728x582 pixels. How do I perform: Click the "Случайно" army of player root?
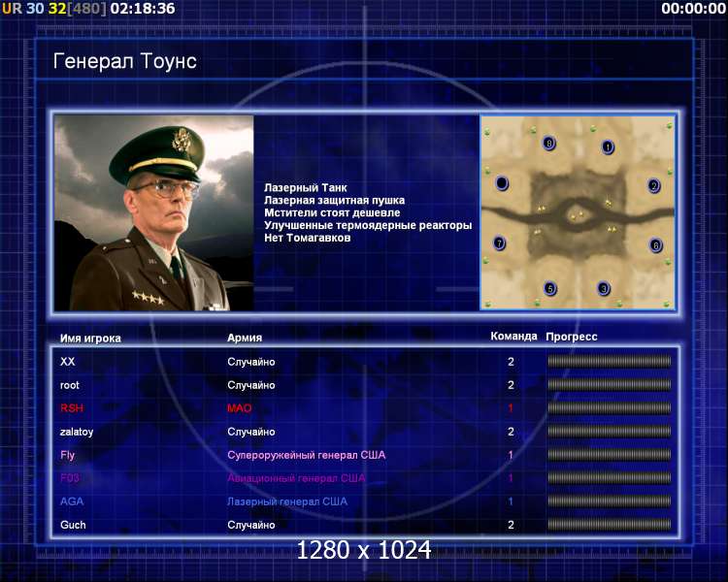[251, 385]
